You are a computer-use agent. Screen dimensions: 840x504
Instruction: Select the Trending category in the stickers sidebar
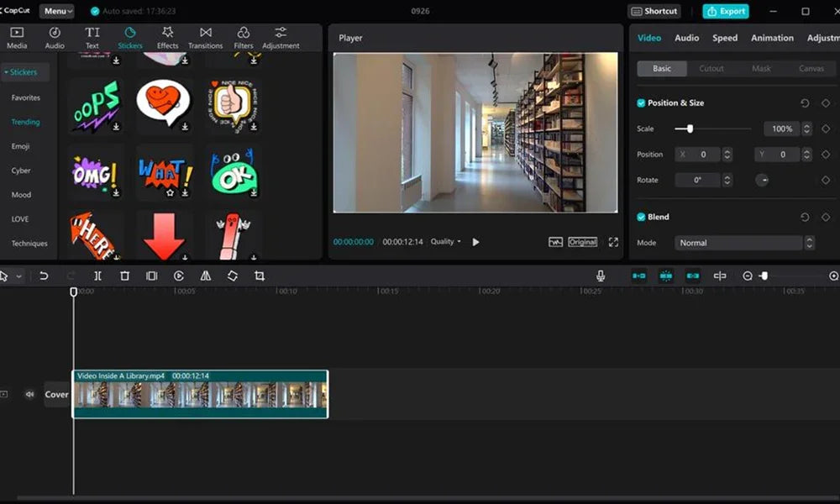(26, 122)
